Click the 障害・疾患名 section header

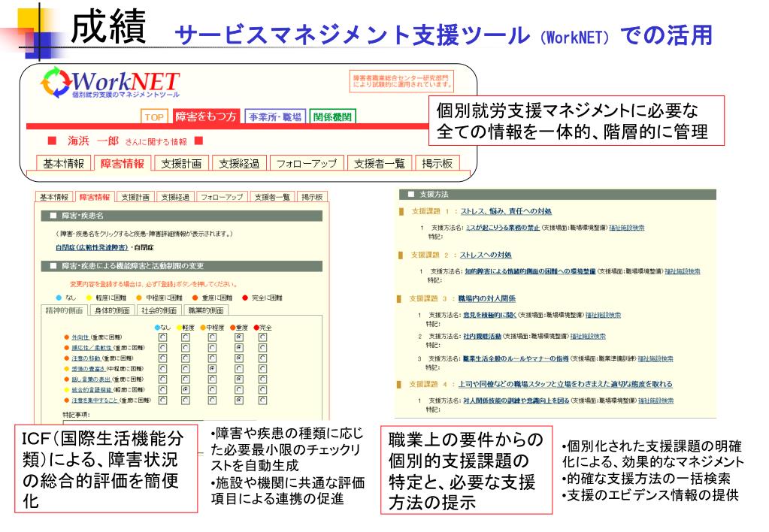pyautogui.click(x=181, y=216)
